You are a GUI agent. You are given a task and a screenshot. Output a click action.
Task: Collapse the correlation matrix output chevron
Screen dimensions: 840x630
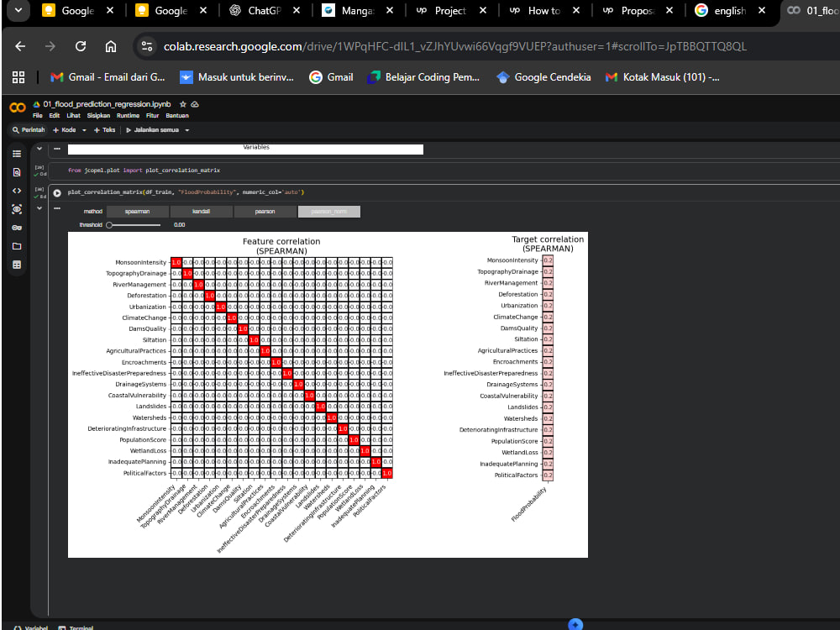coord(39,208)
